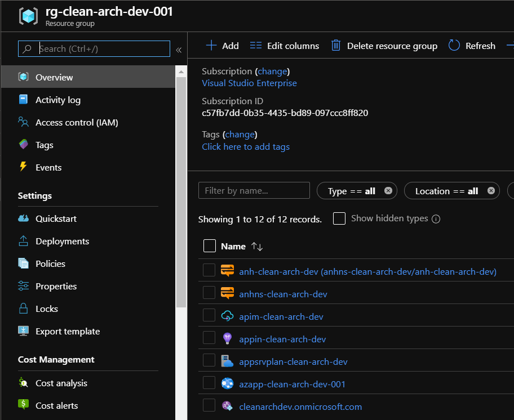Open the appsrvplan-clean-arch-dev resource link
This screenshot has height=420, width=514.
[x=294, y=362]
